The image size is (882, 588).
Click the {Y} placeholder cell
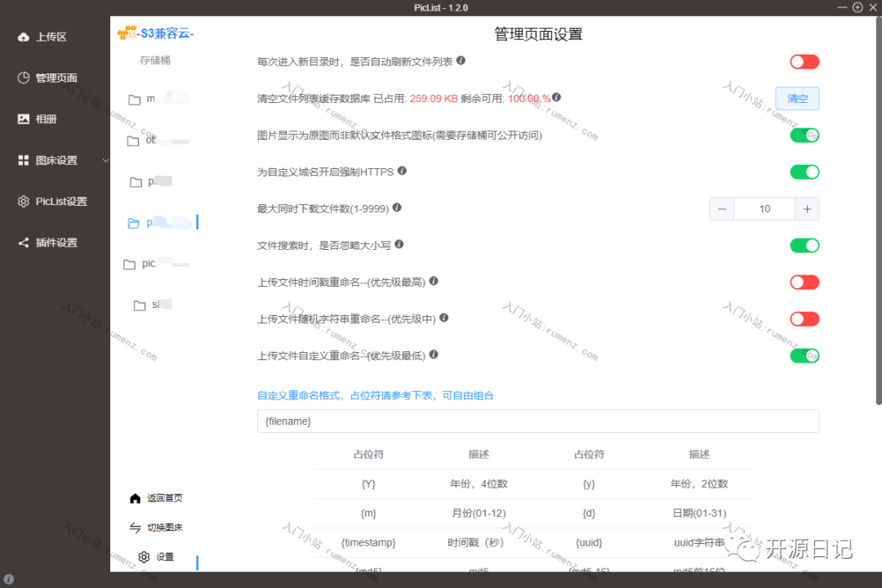368,484
